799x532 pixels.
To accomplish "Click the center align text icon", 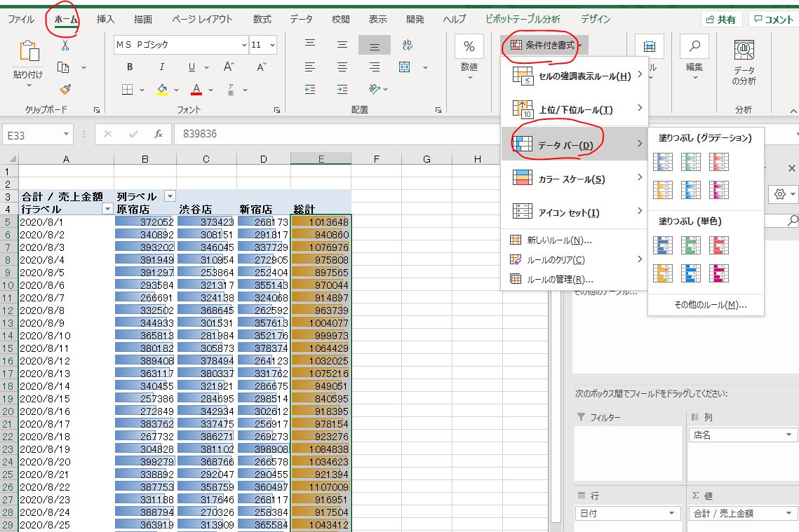I will click(342, 67).
